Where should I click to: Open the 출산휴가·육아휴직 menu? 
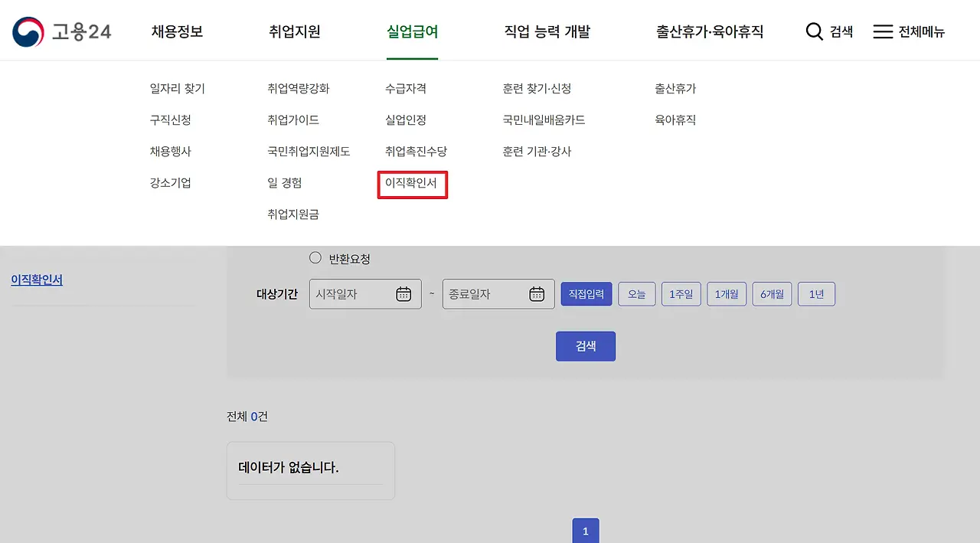(710, 31)
